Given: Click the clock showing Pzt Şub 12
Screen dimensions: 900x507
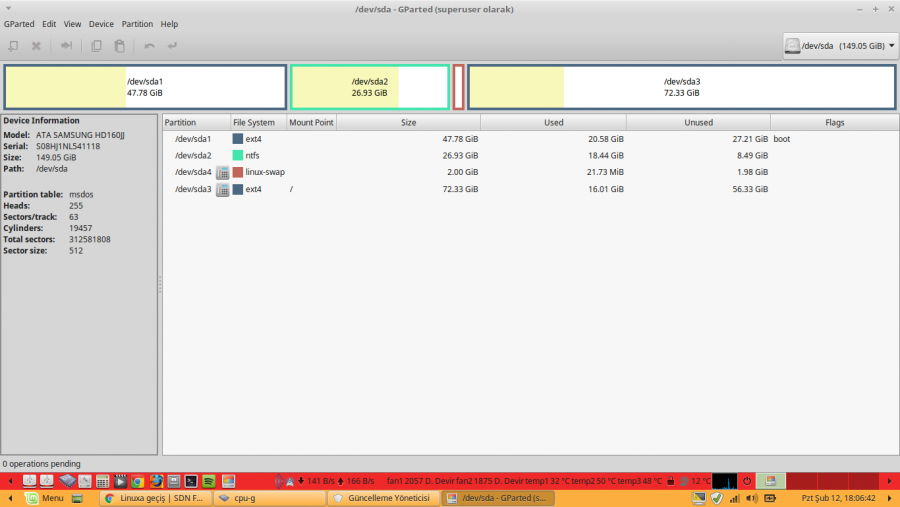Looking at the screenshot, I should point(839,498).
